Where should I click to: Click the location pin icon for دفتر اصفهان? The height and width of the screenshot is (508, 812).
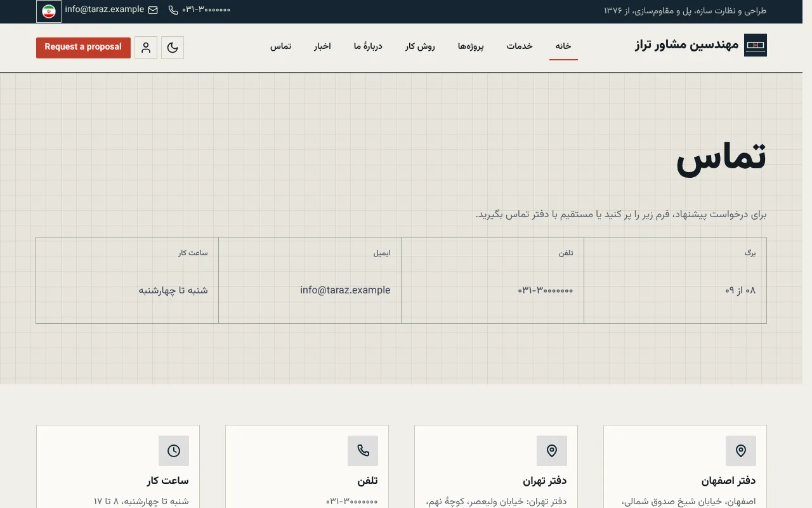(x=741, y=451)
